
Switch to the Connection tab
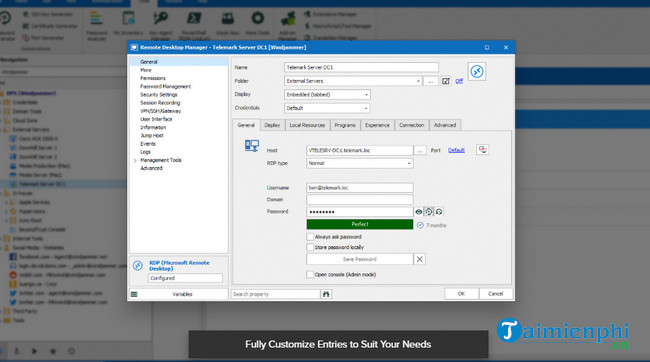click(412, 125)
